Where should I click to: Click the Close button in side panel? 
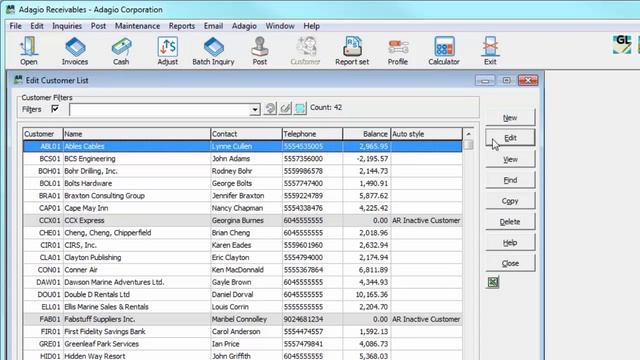[x=510, y=263]
